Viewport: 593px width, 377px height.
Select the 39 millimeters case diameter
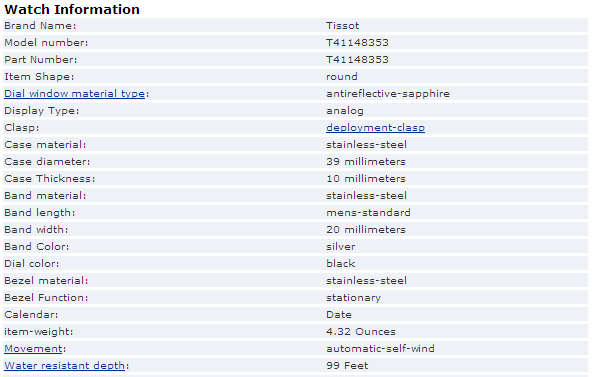pyautogui.click(x=365, y=162)
